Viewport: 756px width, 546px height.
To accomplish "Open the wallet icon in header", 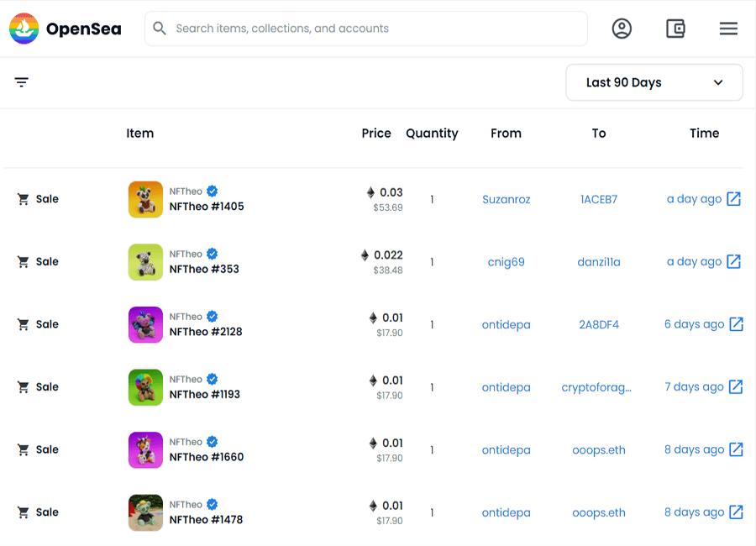I will [675, 29].
